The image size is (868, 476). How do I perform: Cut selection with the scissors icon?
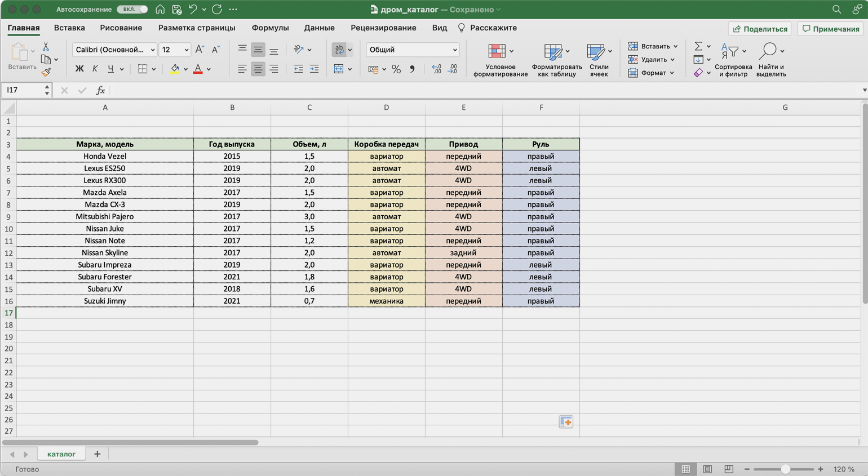[x=46, y=47]
